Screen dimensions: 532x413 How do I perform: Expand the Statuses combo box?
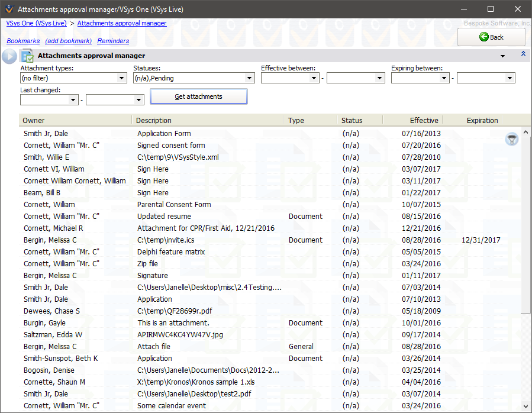pyautogui.click(x=250, y=78)
